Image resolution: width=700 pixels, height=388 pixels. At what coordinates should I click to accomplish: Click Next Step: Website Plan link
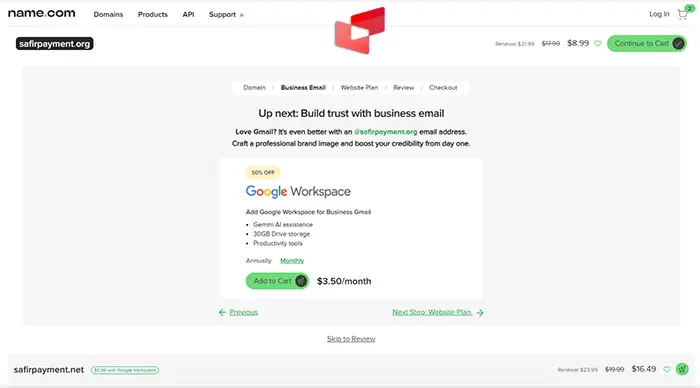(x=432, y=313)
